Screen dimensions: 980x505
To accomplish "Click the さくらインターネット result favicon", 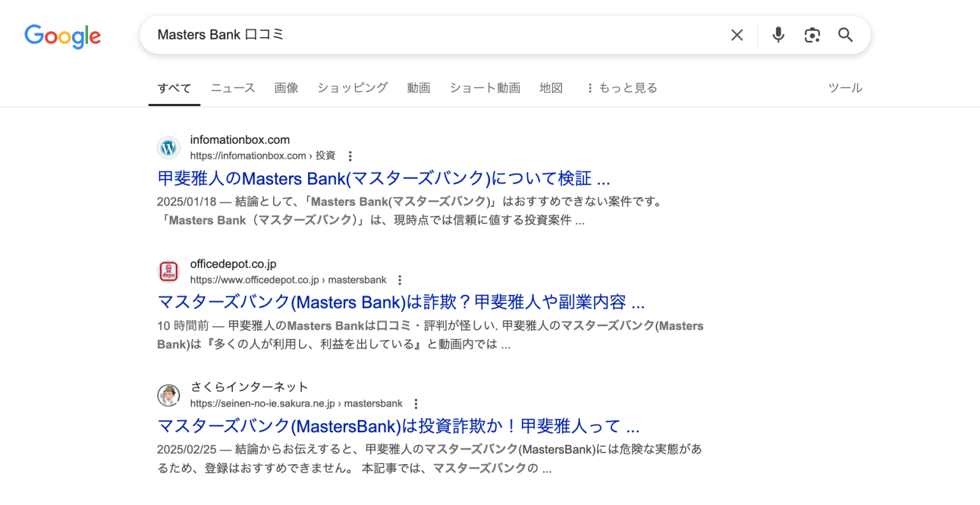I will [168, 395].
